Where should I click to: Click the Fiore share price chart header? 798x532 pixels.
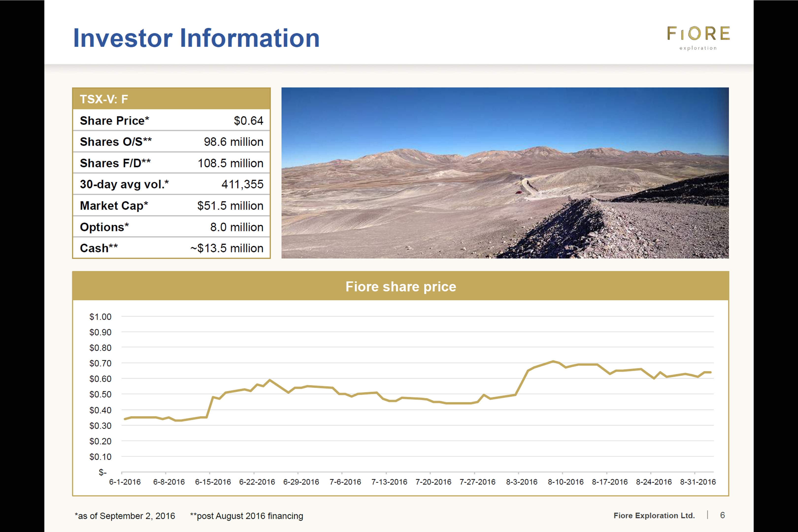click(x=401, y=286)
